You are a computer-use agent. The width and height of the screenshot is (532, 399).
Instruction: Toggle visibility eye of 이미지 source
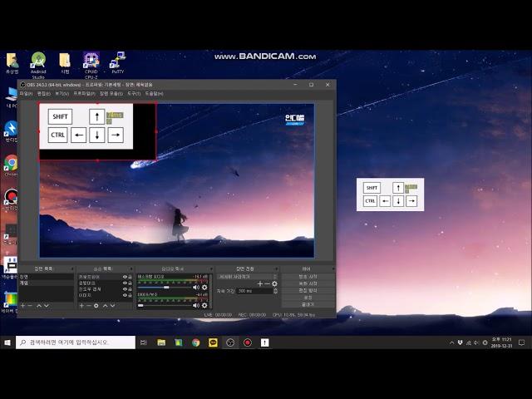pyautogui.click(x=125, y=295)
